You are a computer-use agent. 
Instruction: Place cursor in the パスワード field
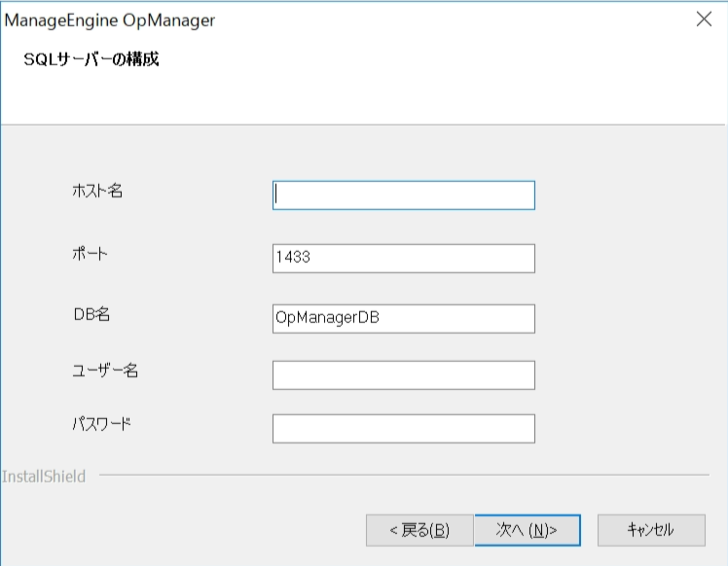pyautogui.click(x=404, y=428)
